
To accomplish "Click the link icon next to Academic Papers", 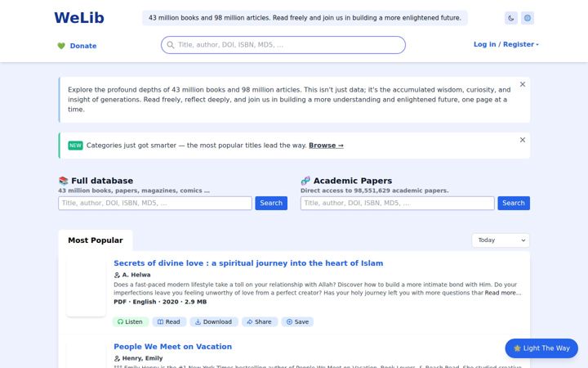I will (305, 181).
